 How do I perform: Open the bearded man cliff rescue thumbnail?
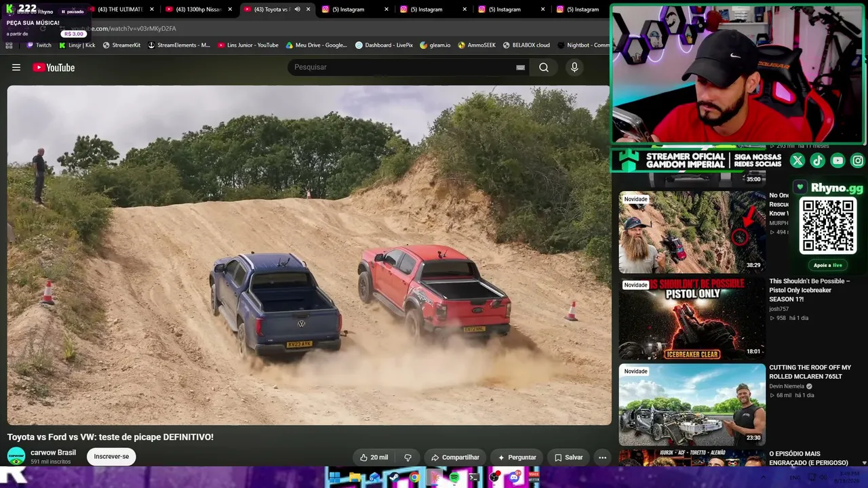tap(692, 232)
